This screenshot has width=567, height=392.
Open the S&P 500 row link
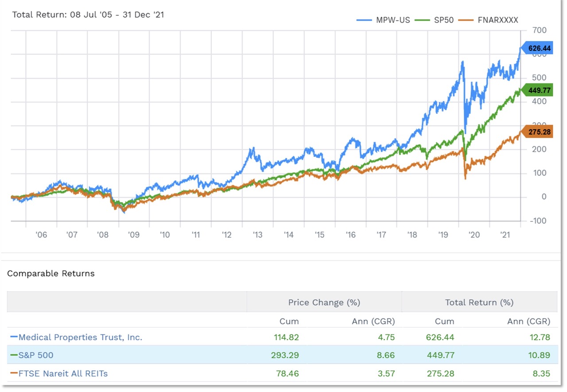tap(36, 355)
